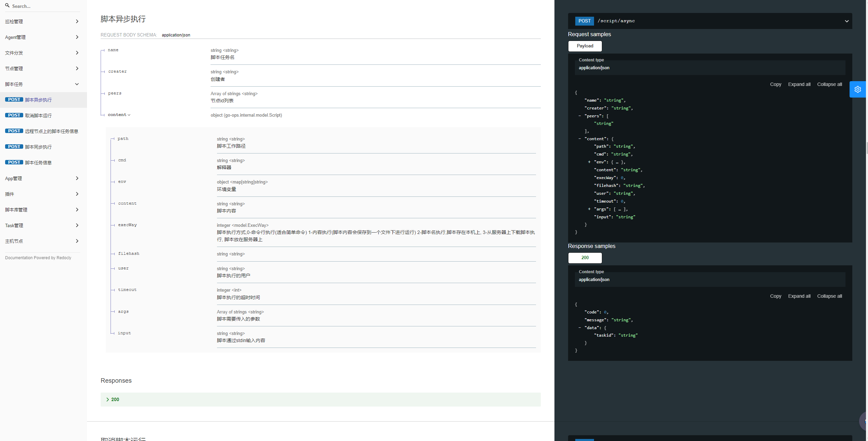
Task: Select the Payload tab
Action: (x=585, y=46)
